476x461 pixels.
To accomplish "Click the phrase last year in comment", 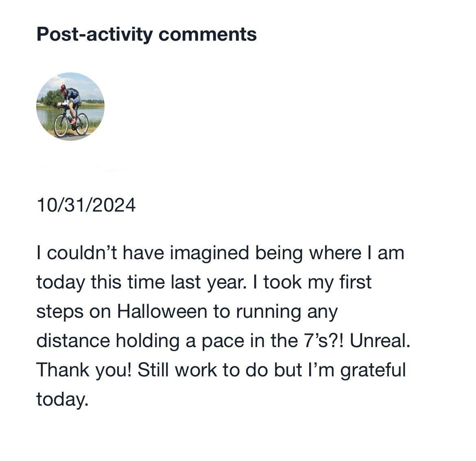I will click(209, 282).
